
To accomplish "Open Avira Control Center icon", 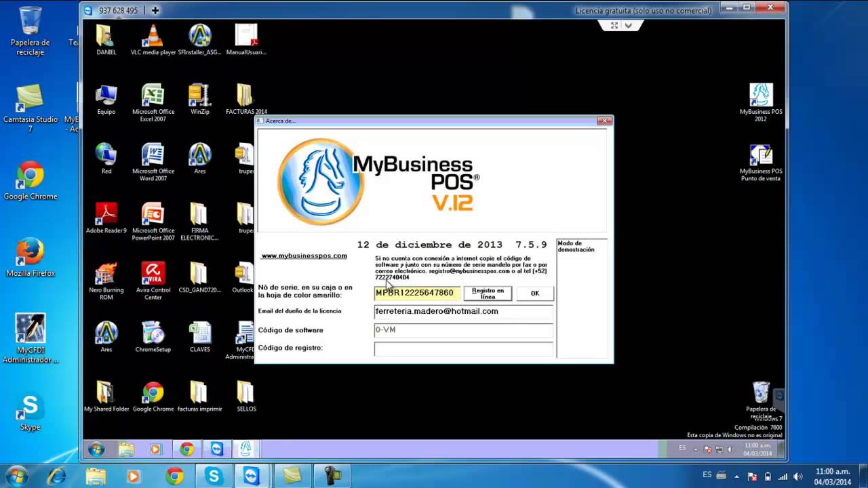I will (x=153, y=281).
